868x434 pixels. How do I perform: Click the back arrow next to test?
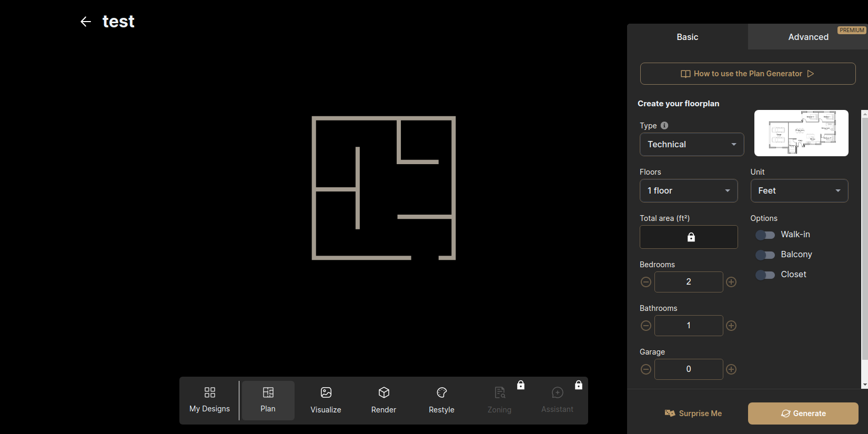pos(86,22)
